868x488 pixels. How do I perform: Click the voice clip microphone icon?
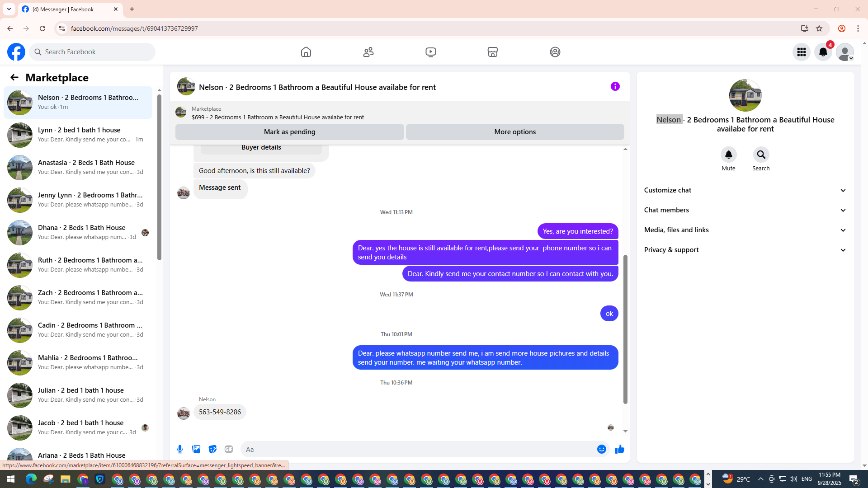(x=180, y=449)
